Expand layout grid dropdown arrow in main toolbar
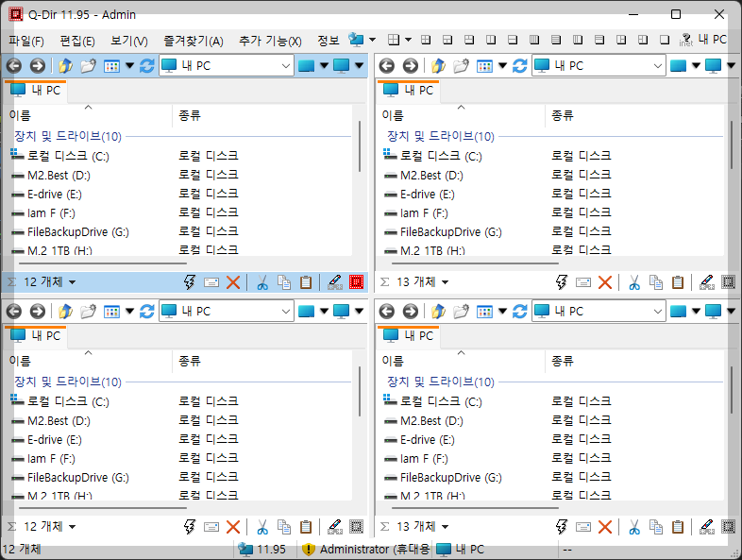The height and width of the screenshot is (560, 742). coord(408,40)
